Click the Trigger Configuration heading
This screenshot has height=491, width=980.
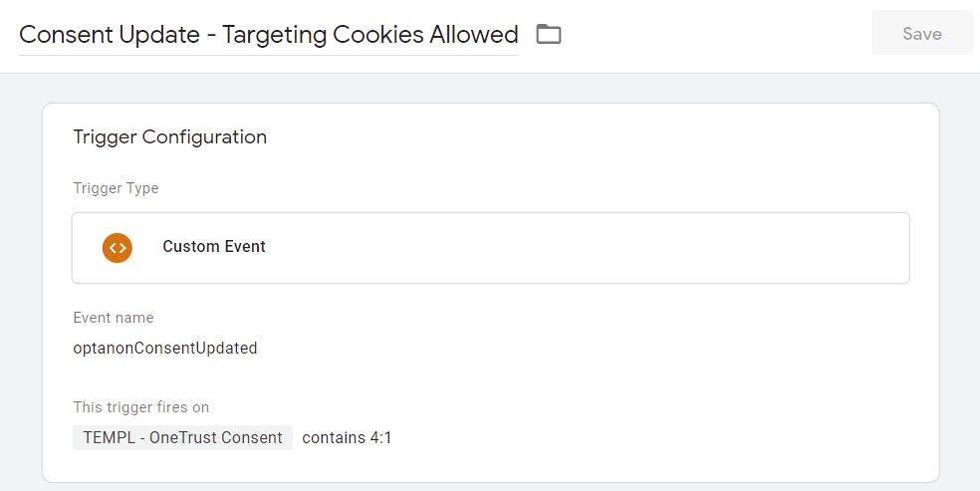pyautogui.click(x=169, y=137)
